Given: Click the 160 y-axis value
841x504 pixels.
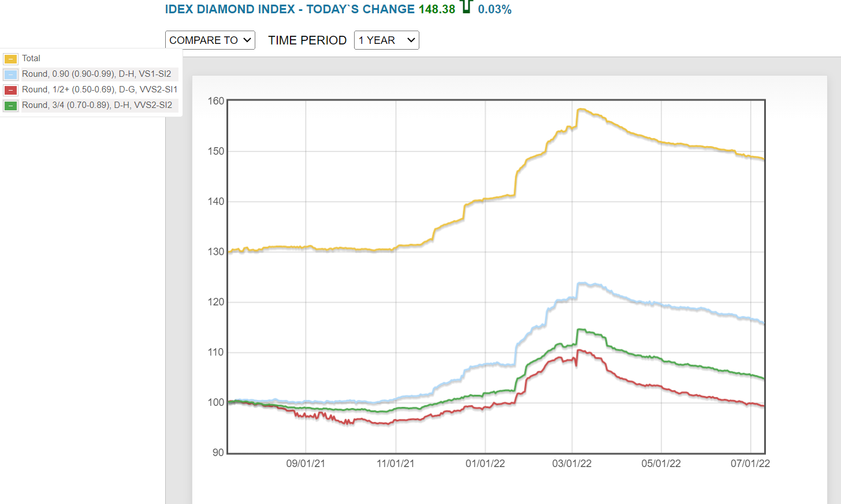Looking at the screenshot, I should 216,101.
